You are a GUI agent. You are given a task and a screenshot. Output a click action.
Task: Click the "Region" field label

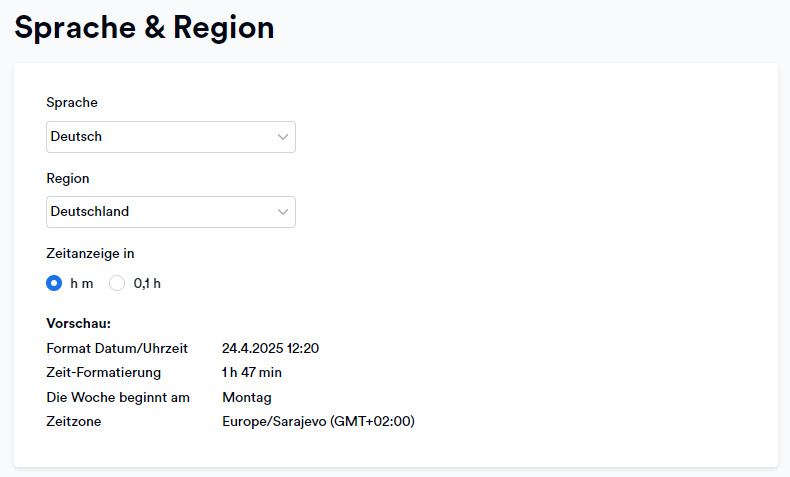(68, 178)
